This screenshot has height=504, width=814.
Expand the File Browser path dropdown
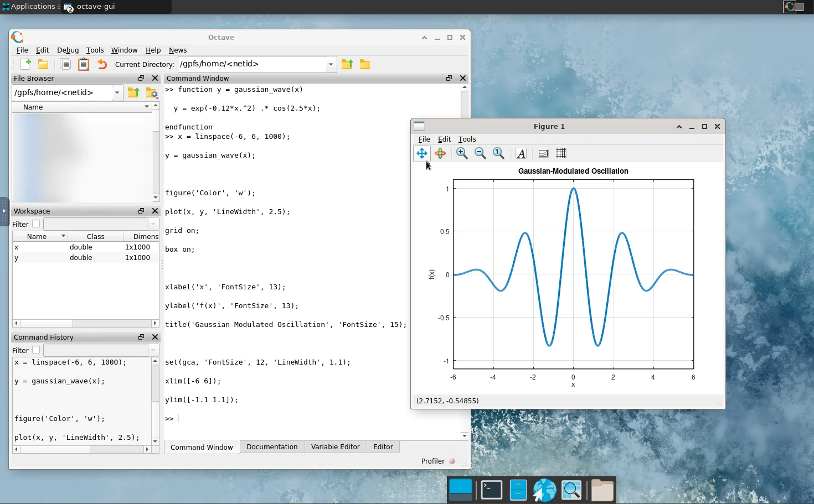click(x=117, y=92)
